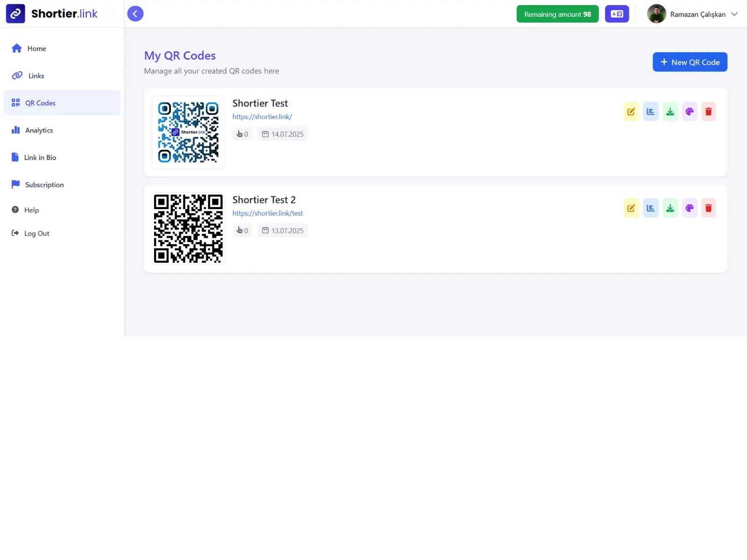Delete the Shortier Test 2 QR code
The width and height of the screenshot is (747, 560).
(709, 208)
